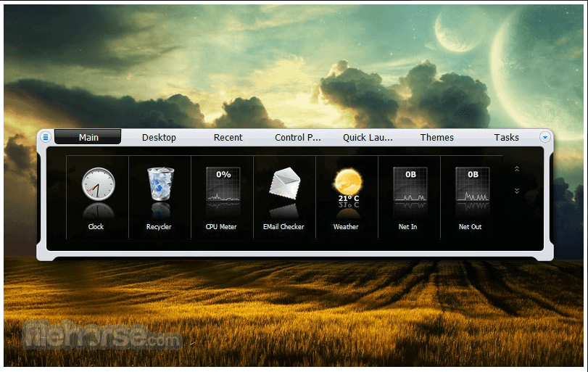Click the CPU Meter graph icon

click(223, 184)
